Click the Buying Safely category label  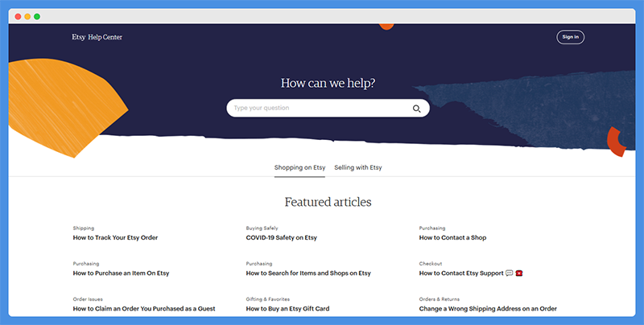(262, 228)
